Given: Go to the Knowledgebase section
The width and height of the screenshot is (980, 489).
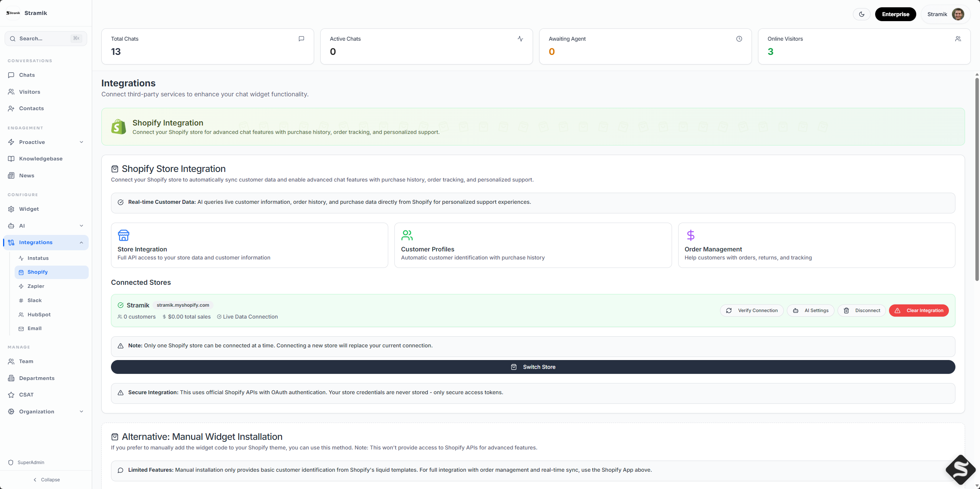Looking at the screenshot, I should [x=41, y=159].
